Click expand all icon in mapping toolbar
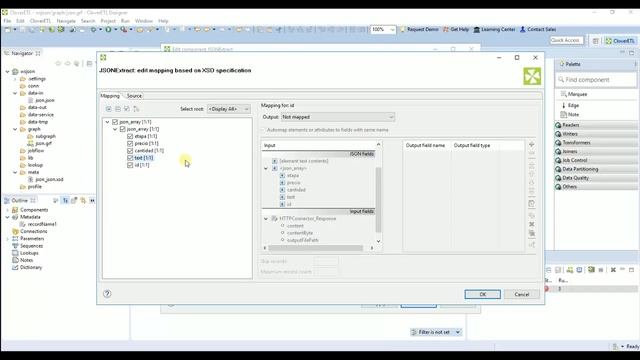Viewport: 640px width, 360px height. [x=109, y=109]
